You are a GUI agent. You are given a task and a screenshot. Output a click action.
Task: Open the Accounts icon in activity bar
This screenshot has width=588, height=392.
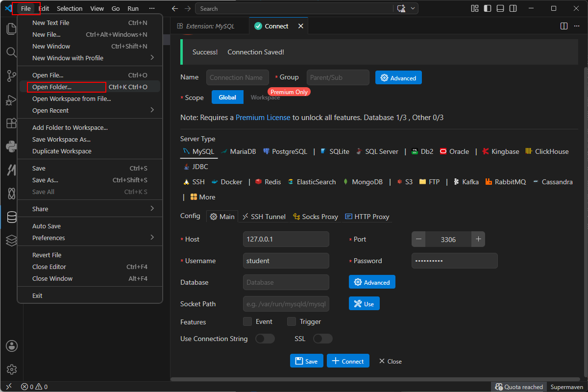pos(12,346)
